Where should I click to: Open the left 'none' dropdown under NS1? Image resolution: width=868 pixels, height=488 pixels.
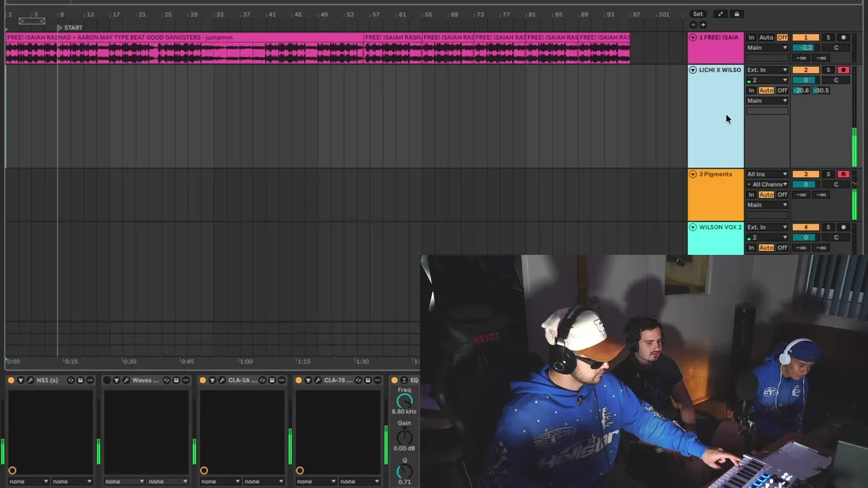28,481
